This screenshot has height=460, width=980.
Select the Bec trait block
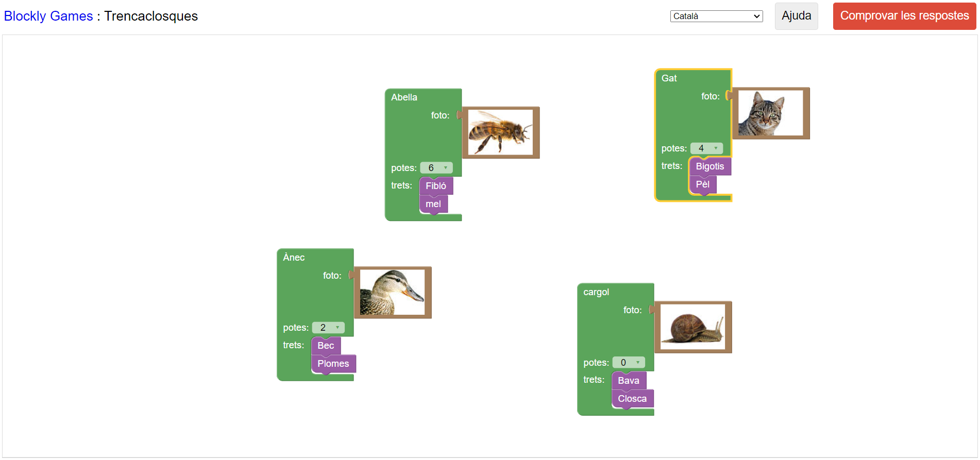click(326, 346)
